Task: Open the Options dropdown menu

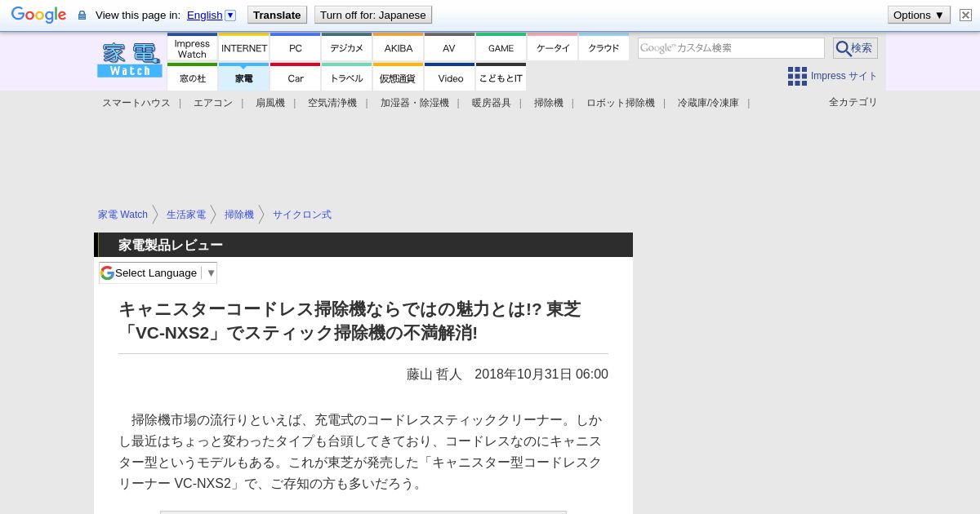Action: point(919,15)
